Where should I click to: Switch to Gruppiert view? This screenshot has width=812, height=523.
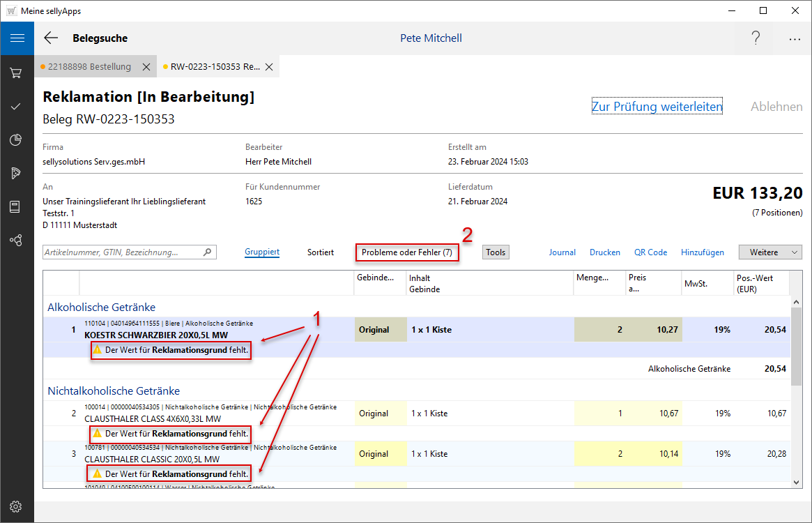[262, 252]
